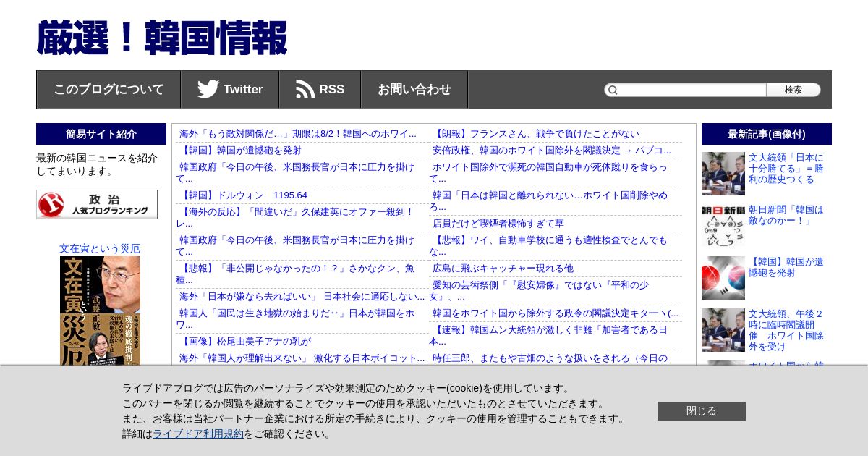Viewport: 868px width, 456px height.
Task: Click the search magnifier icon
Action: click(x=613, y=90)
